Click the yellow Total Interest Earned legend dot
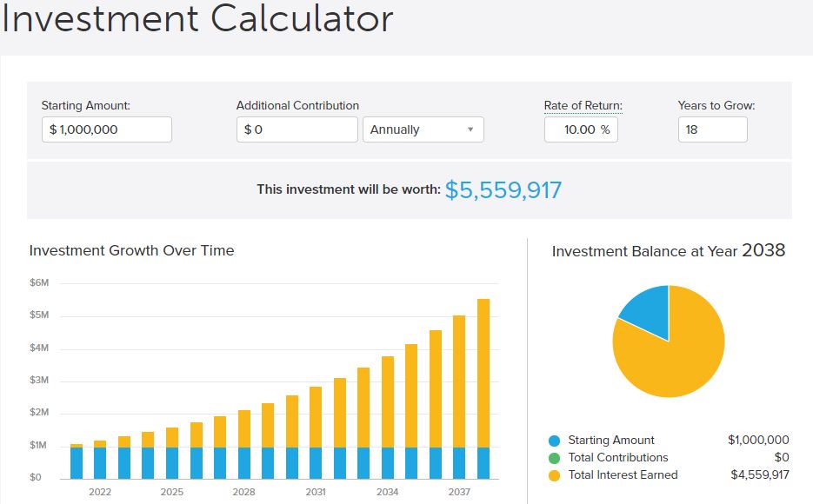 coord(555,475)
